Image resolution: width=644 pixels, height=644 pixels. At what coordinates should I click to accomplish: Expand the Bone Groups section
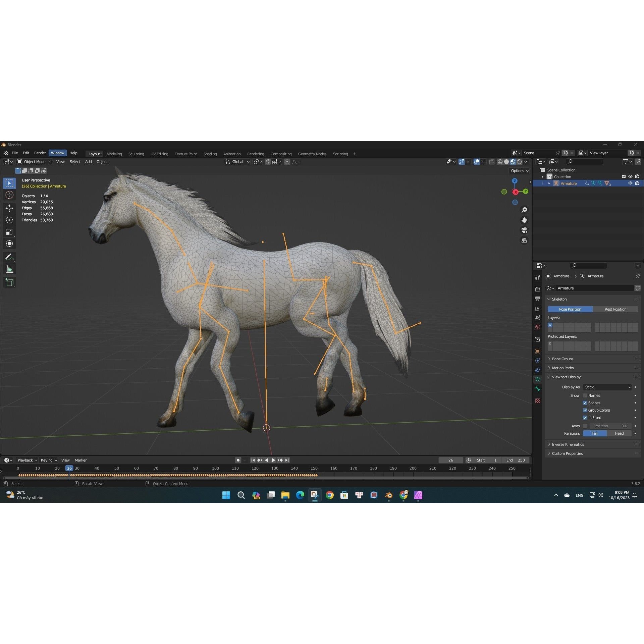[x=562, y=359]
